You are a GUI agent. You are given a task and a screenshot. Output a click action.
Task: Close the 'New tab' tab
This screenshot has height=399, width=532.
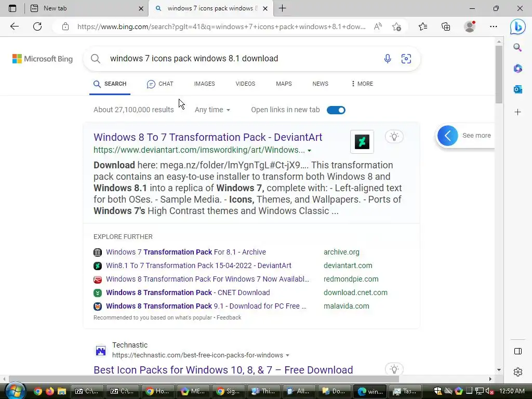[x=141, y=8]
